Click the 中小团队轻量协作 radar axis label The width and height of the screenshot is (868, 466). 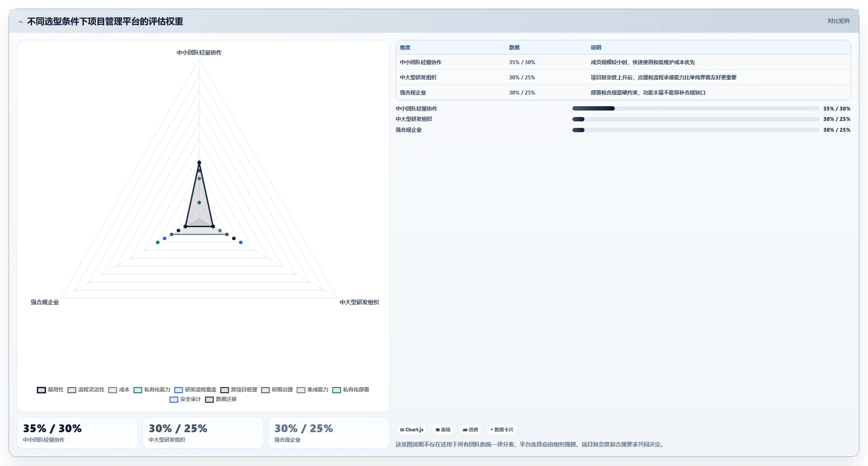click(199, 52)
